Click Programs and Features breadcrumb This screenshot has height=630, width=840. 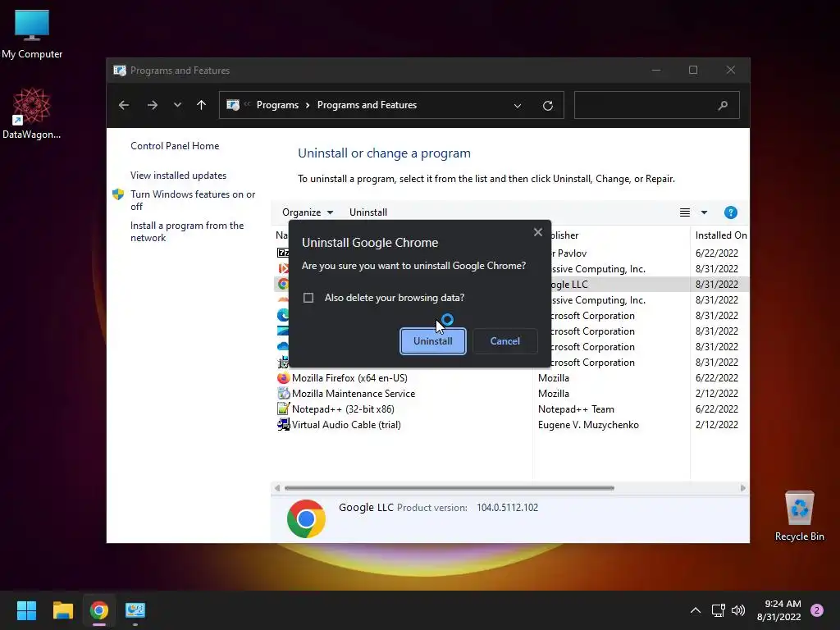point(367,105)
